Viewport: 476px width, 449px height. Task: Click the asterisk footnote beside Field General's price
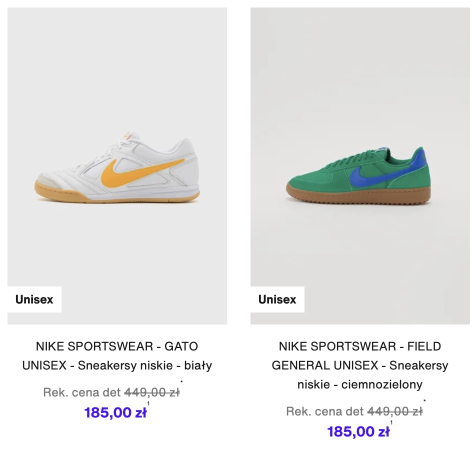tap(424, 401)
